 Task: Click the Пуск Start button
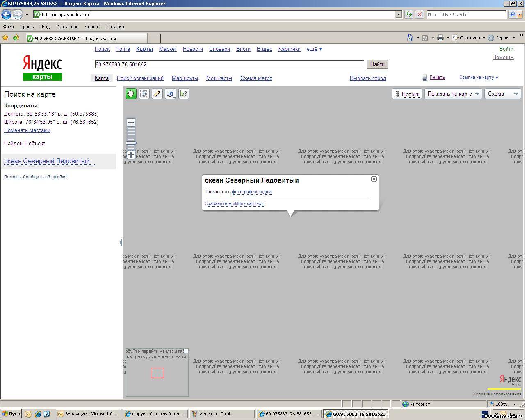(x=11, y=414)
